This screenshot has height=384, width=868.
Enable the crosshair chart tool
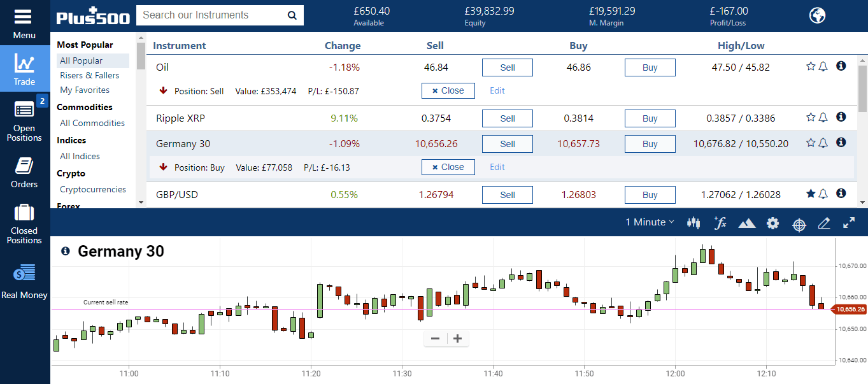pos(799,224)
